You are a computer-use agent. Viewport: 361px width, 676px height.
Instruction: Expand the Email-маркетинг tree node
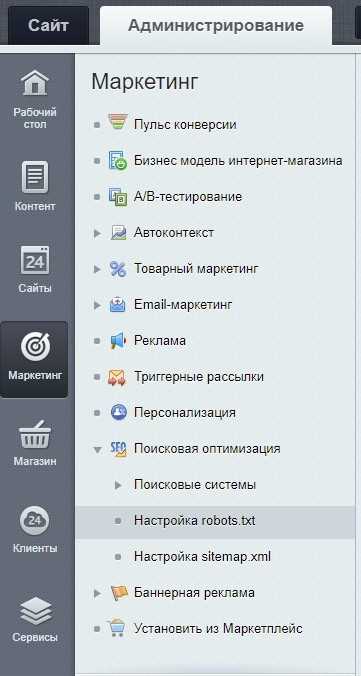pyautogui.click(x=97, y=305)
